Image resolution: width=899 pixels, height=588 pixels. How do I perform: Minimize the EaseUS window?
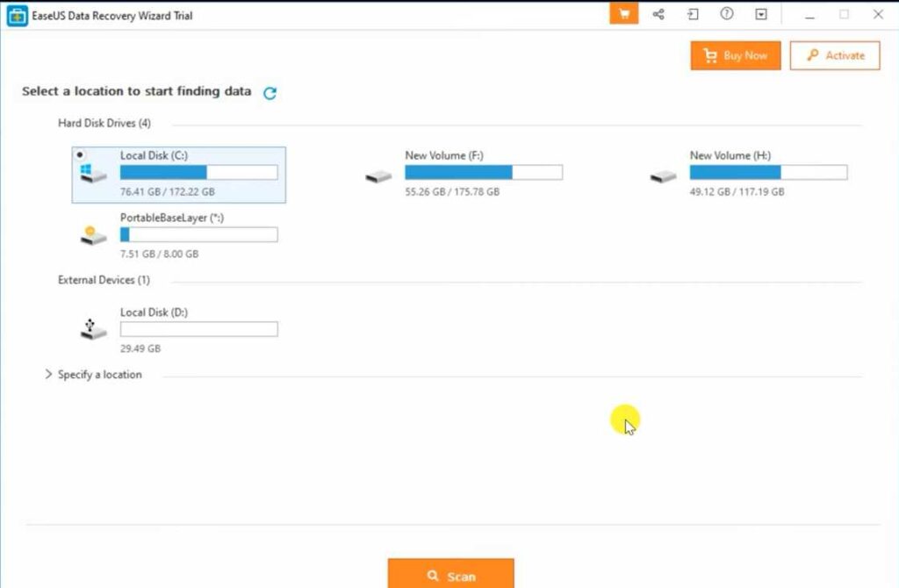click(x=809, y=16)
